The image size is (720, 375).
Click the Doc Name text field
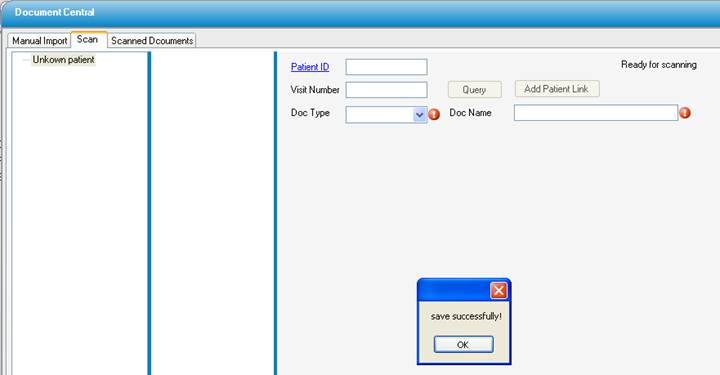[596, 113]
